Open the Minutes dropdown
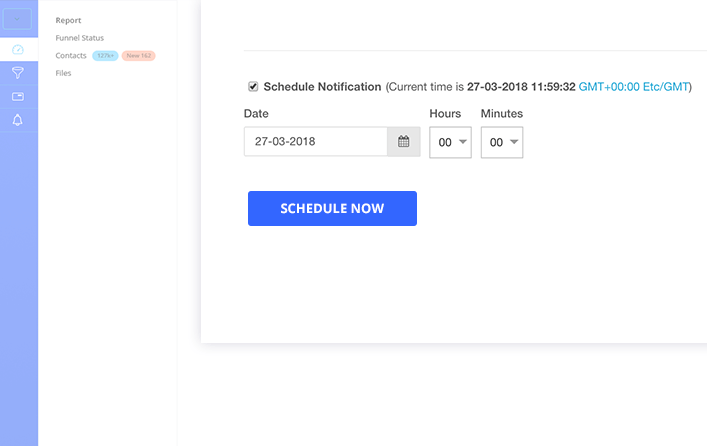Viewport: 707px width, 446px height. click(x=501, y=142)
